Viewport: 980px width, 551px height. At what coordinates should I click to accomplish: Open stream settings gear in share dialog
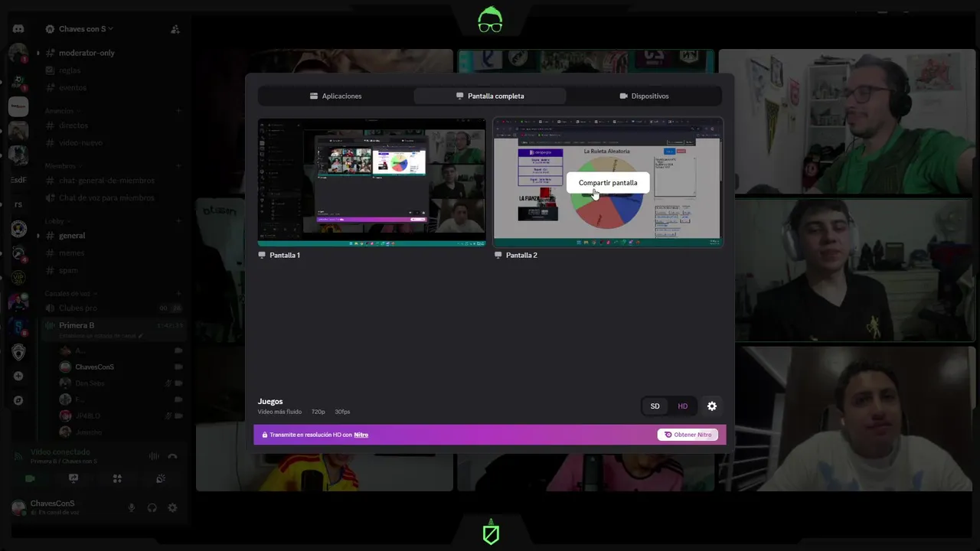(x=712, y=406)
